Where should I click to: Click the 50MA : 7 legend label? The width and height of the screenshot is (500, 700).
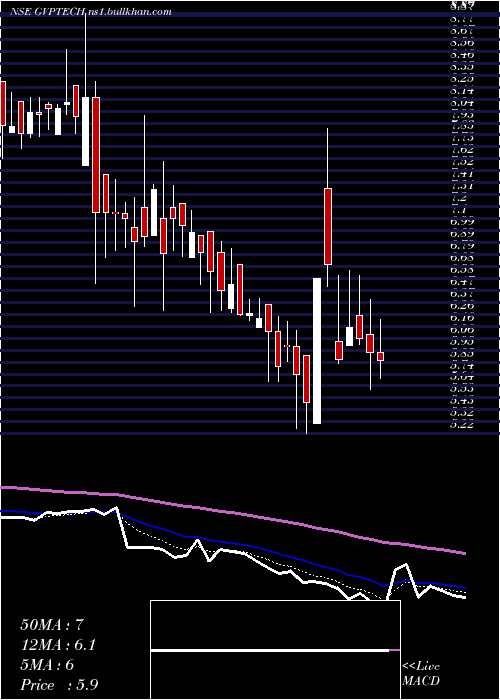tap(52, 625)
